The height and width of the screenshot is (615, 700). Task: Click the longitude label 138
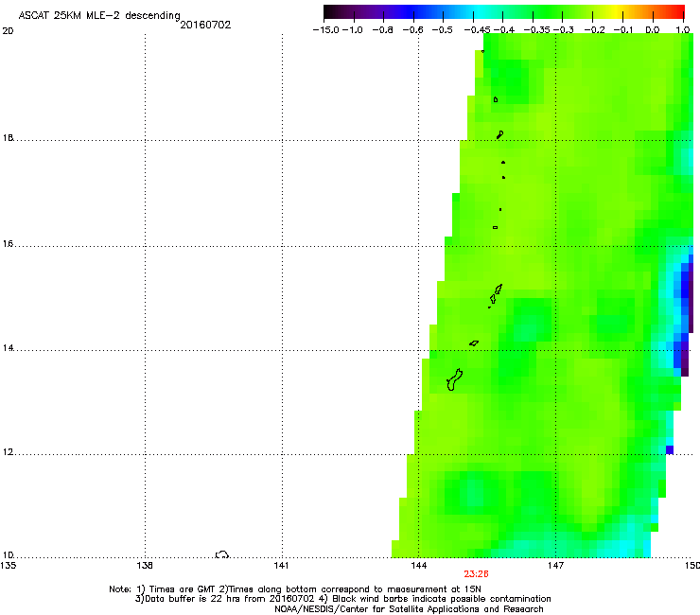145,566
